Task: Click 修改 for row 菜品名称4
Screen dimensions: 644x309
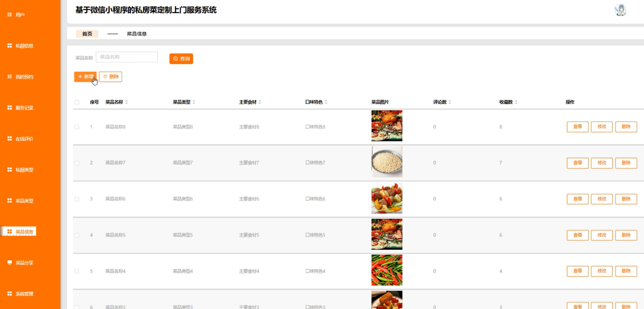Action: coord(602,271)
